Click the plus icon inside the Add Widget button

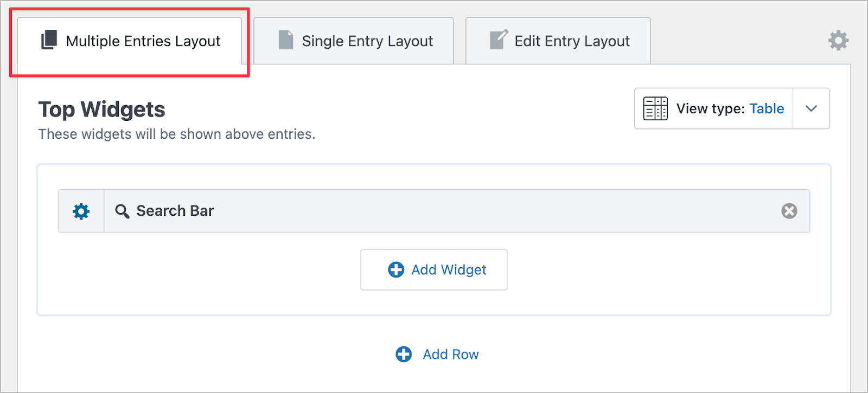click(395, 269)
